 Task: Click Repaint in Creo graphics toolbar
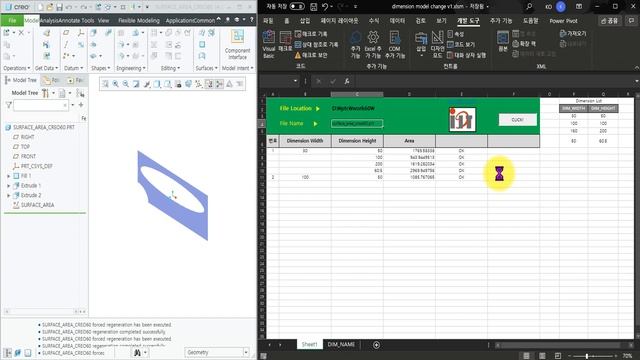coord(136,84)
